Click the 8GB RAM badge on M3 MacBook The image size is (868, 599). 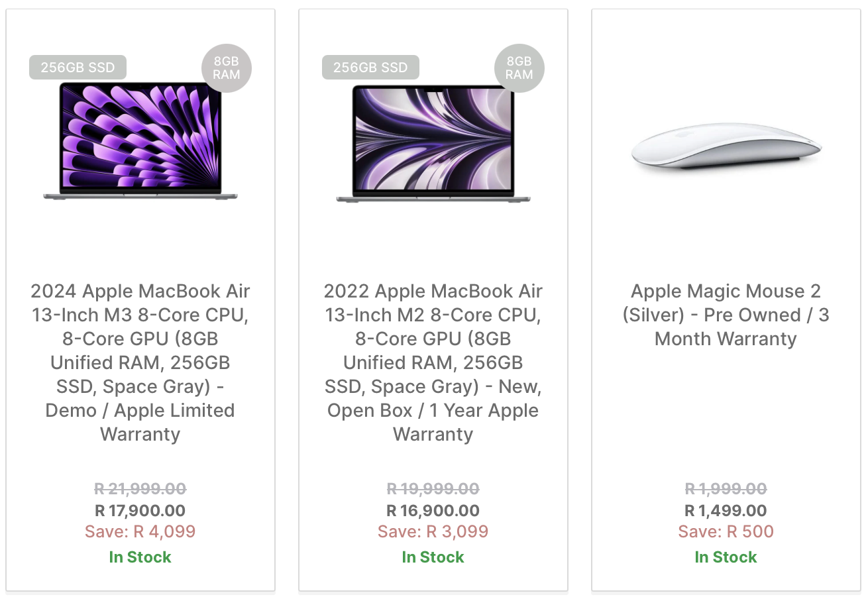click(227, 68)
